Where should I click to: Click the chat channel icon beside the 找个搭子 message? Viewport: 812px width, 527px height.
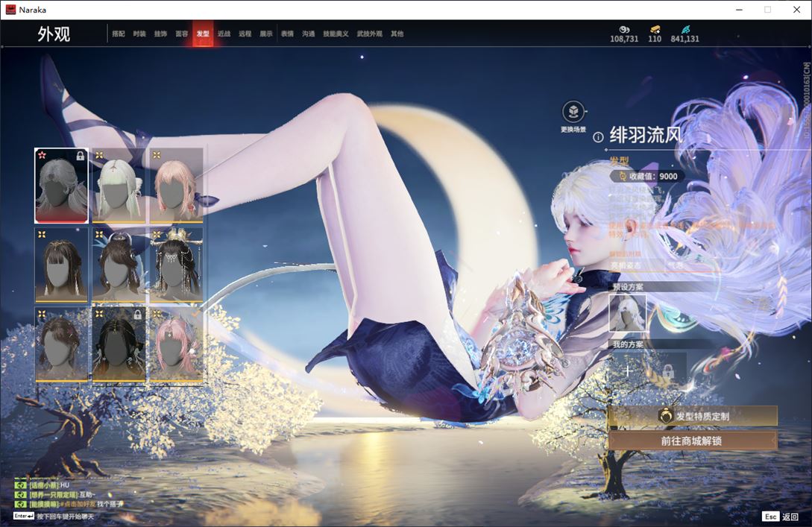tap(20, 504)
